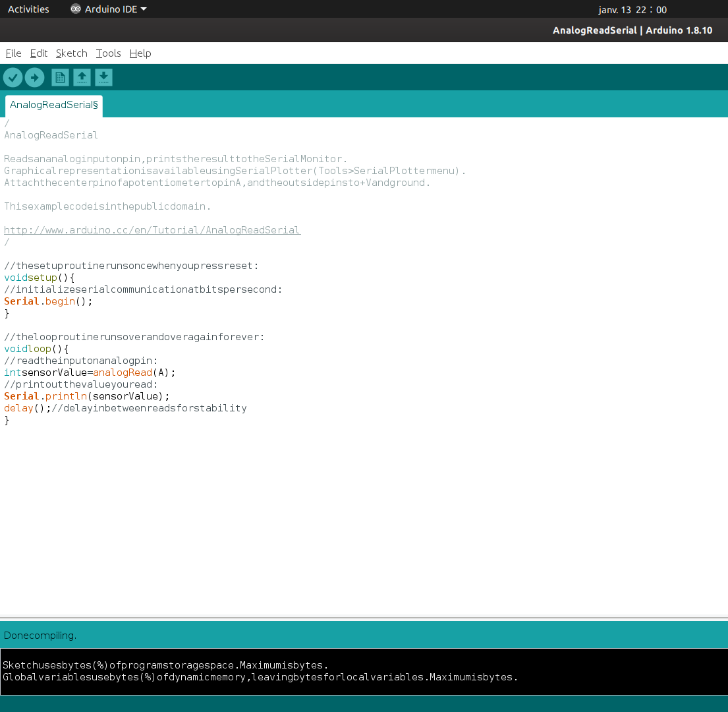The height and width of the screenshot is (712, 728).
Task: Open the clock showing janv. 13 22:00
Action: point(632,10)
